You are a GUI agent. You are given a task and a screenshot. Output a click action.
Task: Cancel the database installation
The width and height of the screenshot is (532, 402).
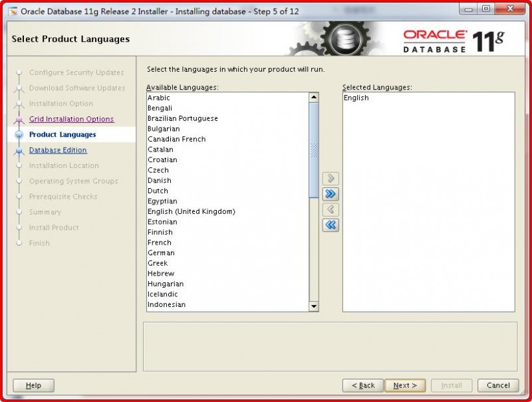tap(497, 385)
